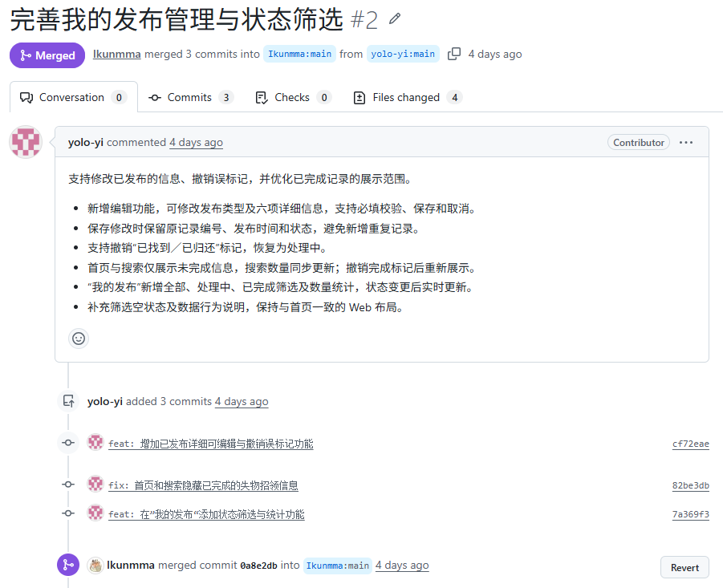Open commit hash 82be3db
This screenshot has height=588, width=723.
point(691,485)
